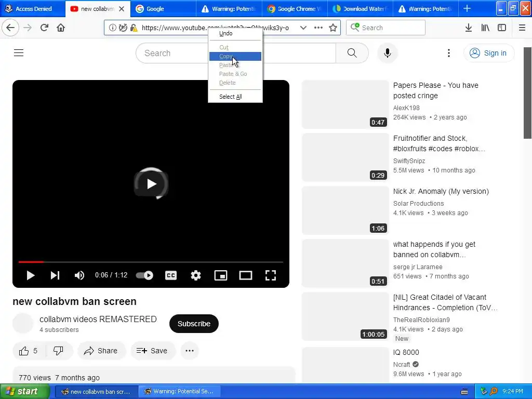Image resolution: width=532 pixels, height=399 pixels.
Task: Open YouTube settings three-dot menu
Action: coord(449,53)
